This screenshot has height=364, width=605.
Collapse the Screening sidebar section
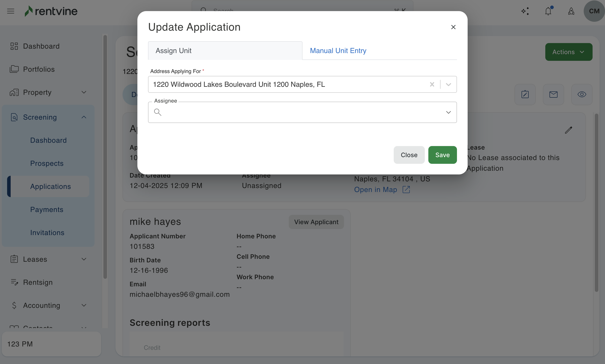pos(84,117)
